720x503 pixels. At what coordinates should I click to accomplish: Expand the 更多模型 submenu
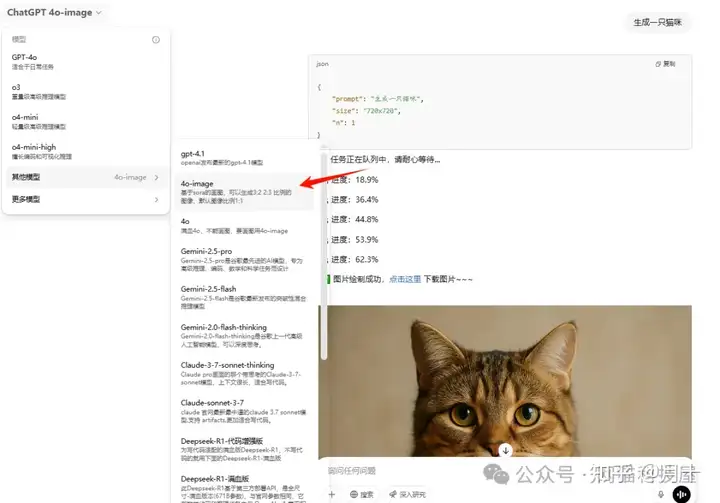86,199
